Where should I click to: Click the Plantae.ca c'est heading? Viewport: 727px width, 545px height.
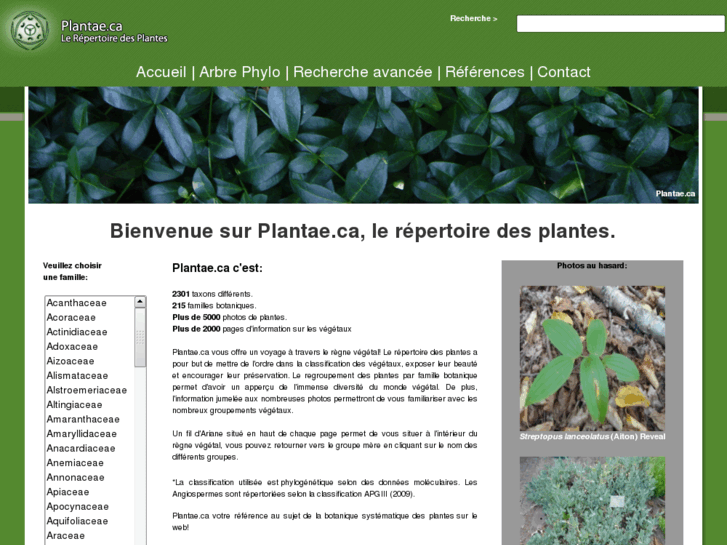coord(217,268)
